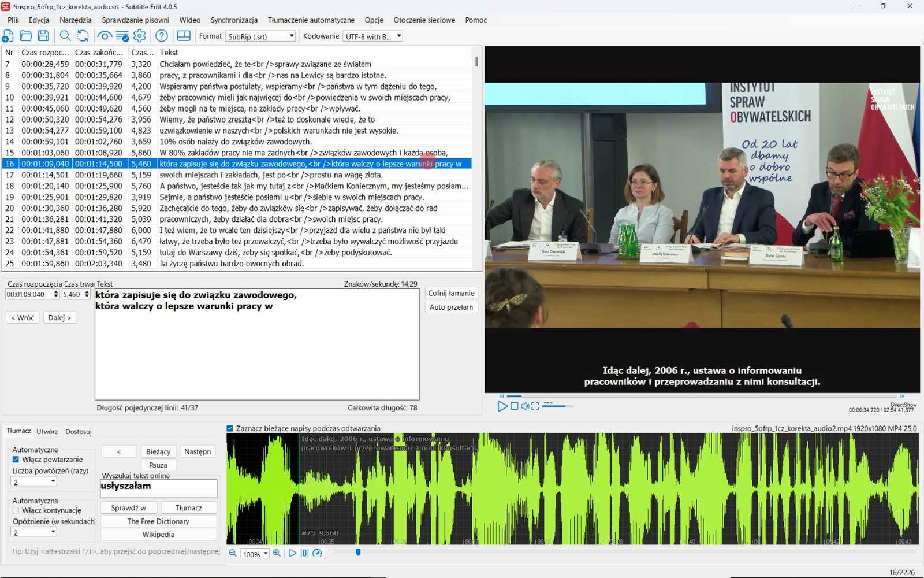Open the waveform 100% zoom dropdown
The image size is (924, 578).
[x=255, y=554]
